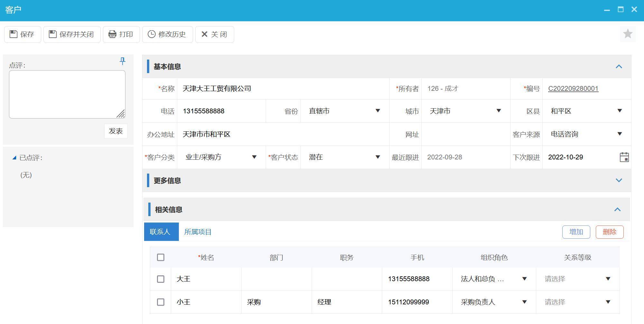This screenshot has width=644, height=324.
Task: Open the 省份 province dropdown
Action: (378, 111)
